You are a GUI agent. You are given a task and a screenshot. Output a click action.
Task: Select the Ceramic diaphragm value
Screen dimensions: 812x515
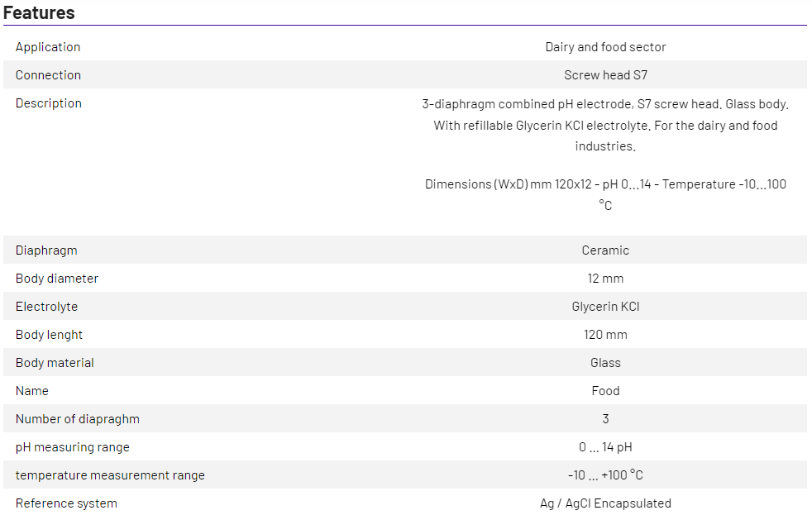point(605,250)
